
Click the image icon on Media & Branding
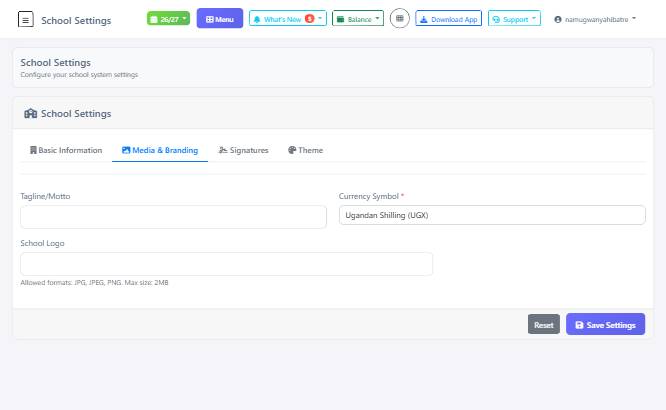click(x=126, y=150)
